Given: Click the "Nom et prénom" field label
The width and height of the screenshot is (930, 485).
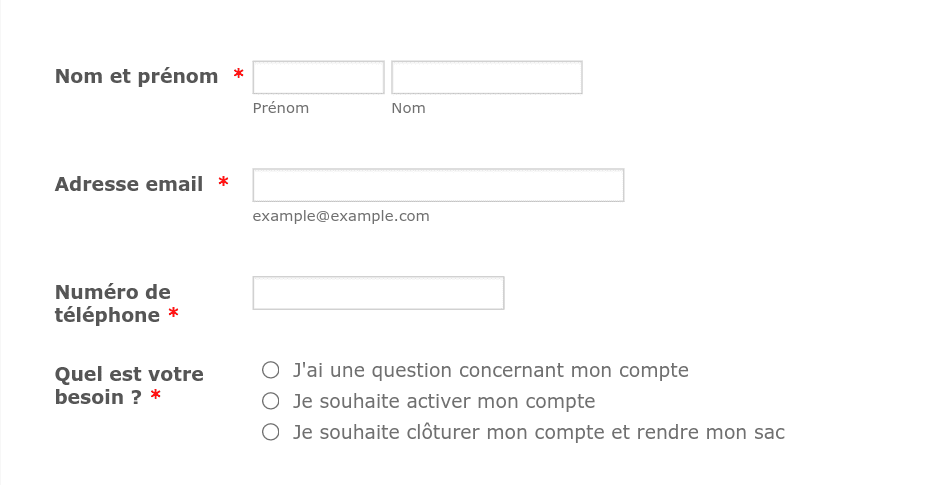Looking at the screenshot, I should [x=136, y=76].
